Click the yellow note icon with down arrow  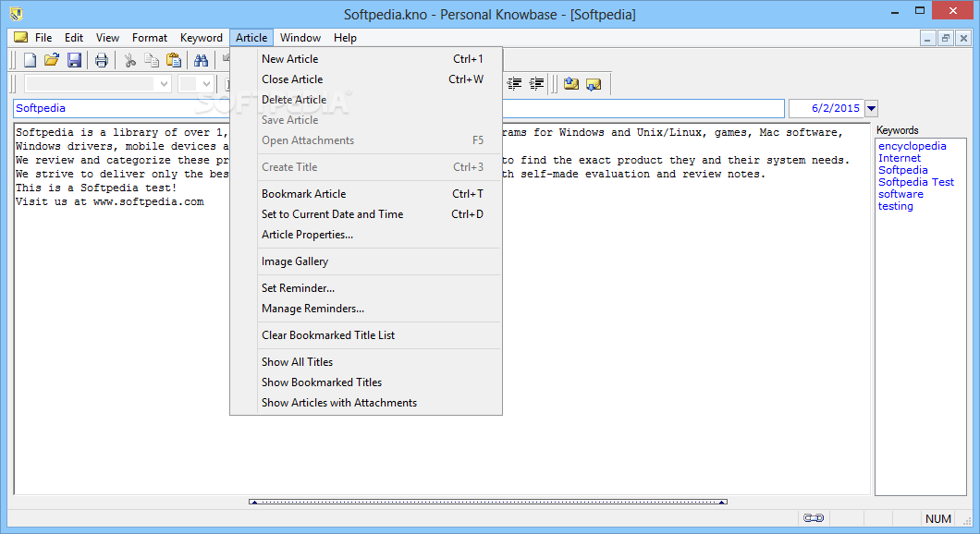[x=594, y=84]
